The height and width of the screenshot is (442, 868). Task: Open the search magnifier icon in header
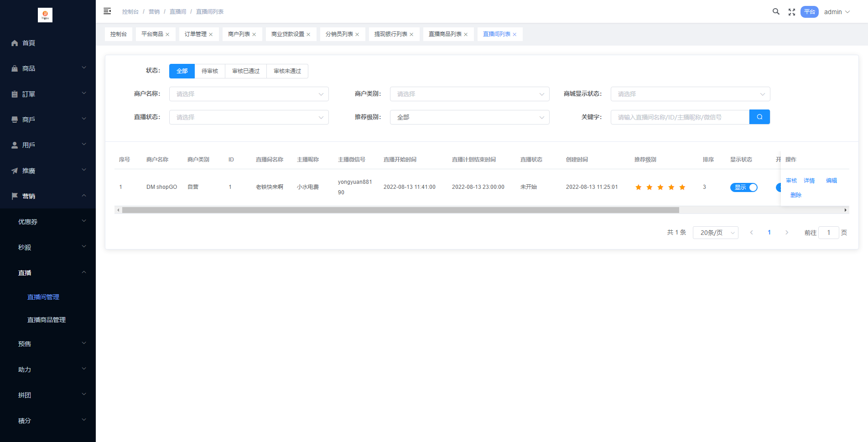[x=775, y=12]
